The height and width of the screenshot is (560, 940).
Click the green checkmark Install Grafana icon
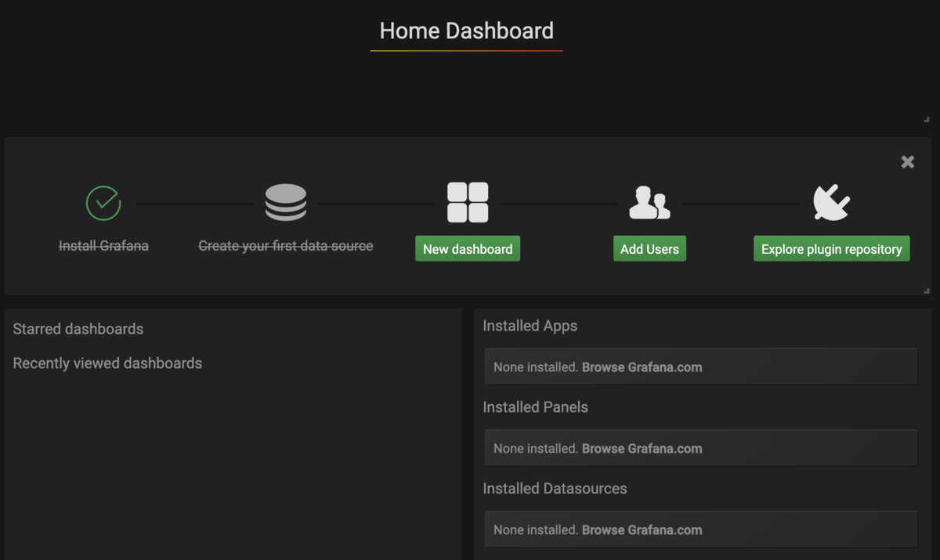tap(103, 203)
